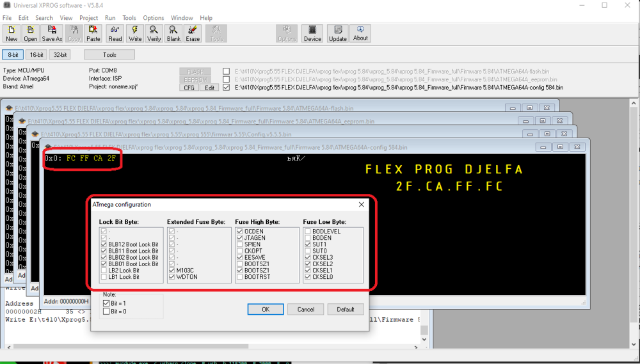640x364 pixels.
Task: Enable LB1 Lock Bit checkbox
Action: [x=104, y=277]
